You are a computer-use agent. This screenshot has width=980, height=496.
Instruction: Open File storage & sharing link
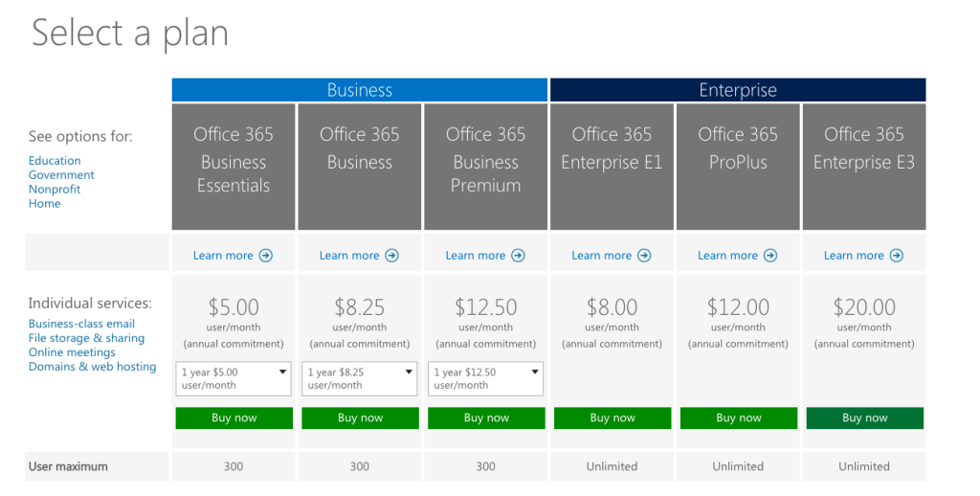coord(86,338)
